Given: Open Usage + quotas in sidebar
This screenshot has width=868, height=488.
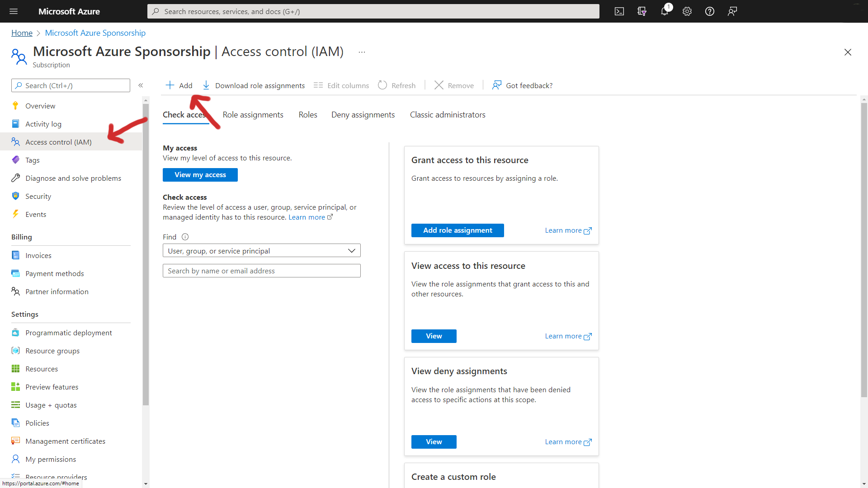Looking at the screenshot, I should pos(71,405).
